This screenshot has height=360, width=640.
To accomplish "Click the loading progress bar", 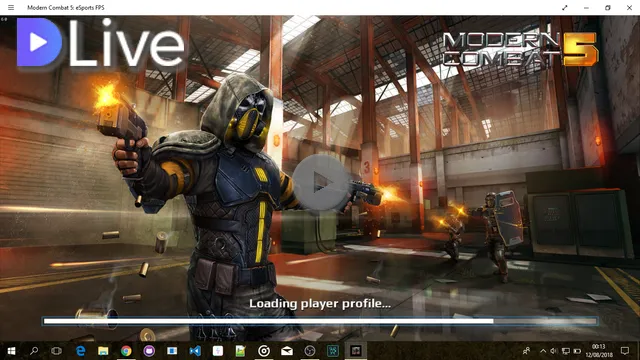I will pos(320,321).
